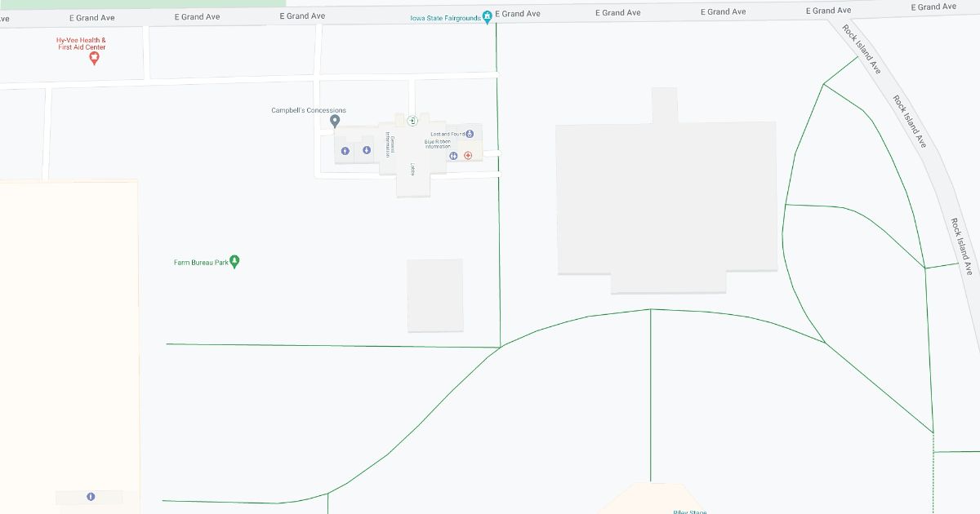
Task: Click the men's restroom icon in building
Action: pos(345,150)
